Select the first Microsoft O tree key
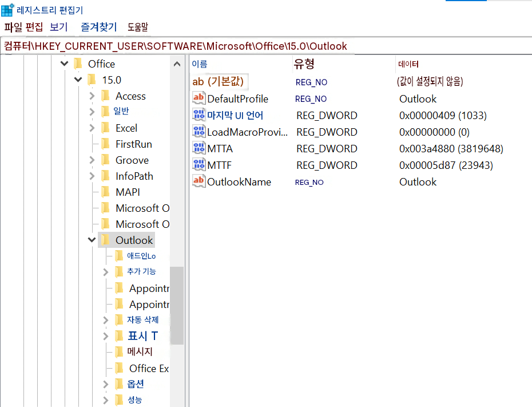532x407 pixels. [142, 208]
